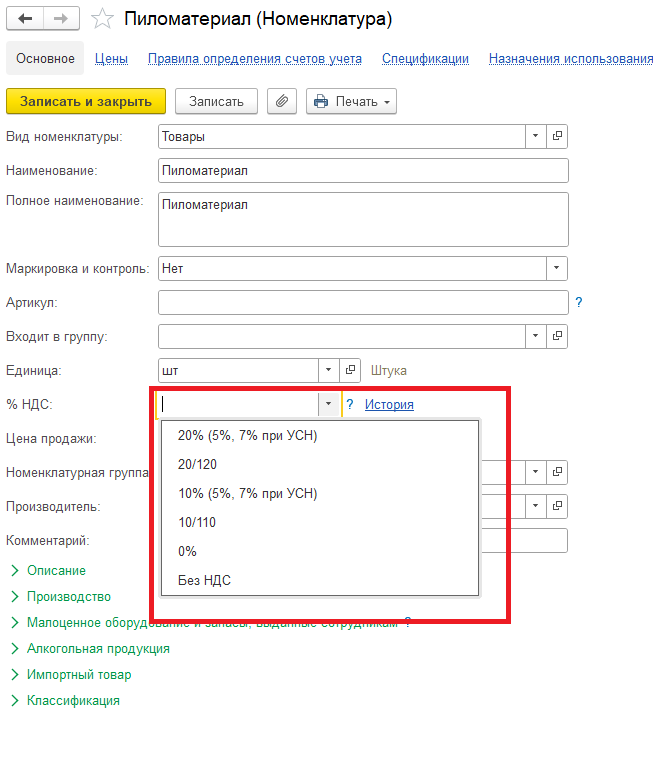Screen dimensions: 653x761
Task: Choose Без НДС from list
Action: point(205,580)
